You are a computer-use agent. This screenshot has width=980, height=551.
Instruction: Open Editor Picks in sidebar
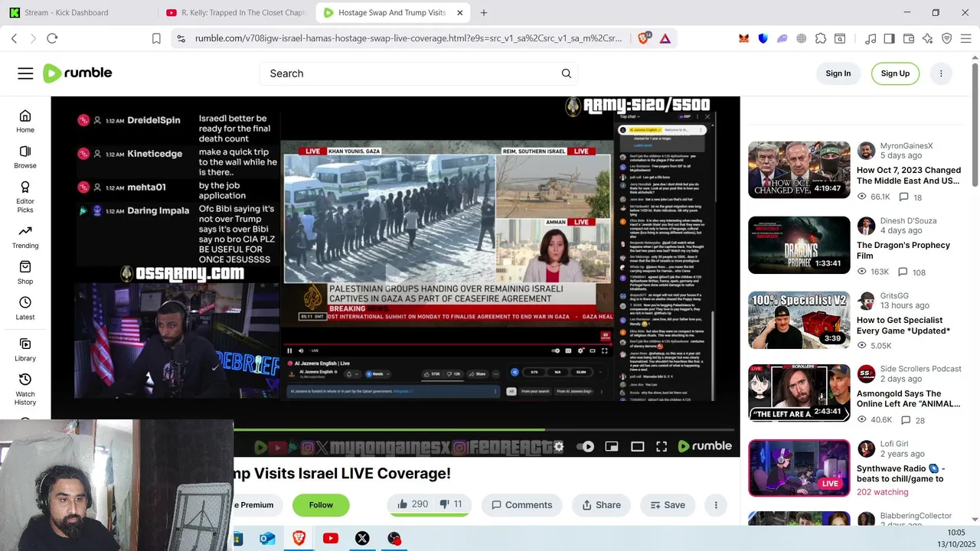(x=25, y=197)
